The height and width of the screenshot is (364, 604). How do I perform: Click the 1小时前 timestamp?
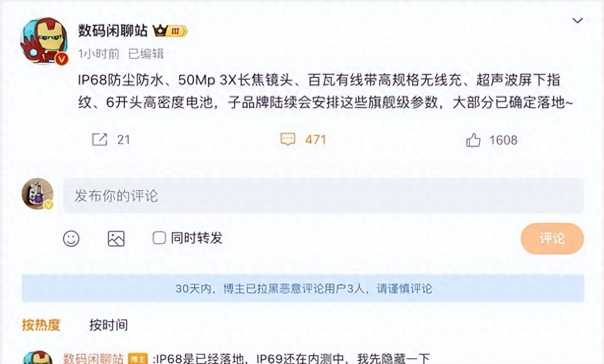[x=99, y=54]
